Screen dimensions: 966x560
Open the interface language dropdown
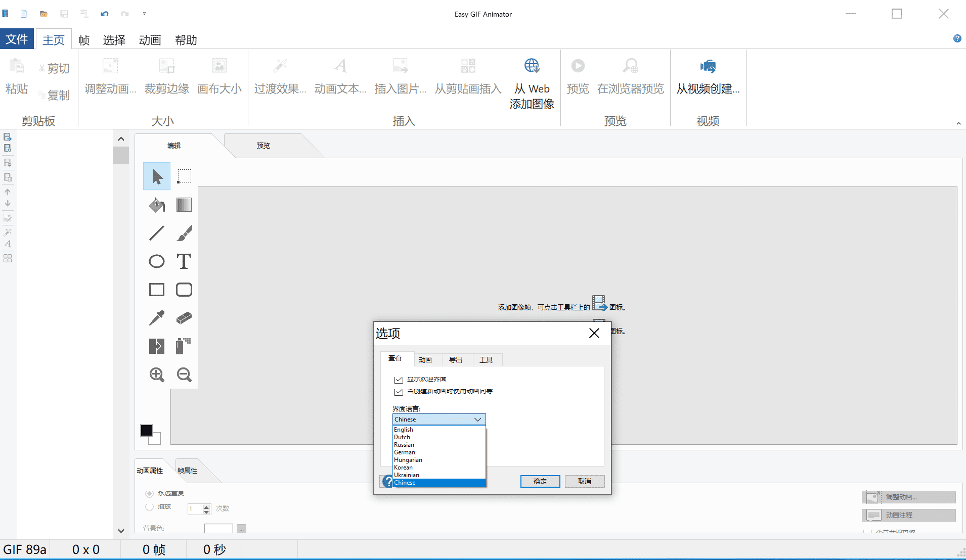[438, 419]
